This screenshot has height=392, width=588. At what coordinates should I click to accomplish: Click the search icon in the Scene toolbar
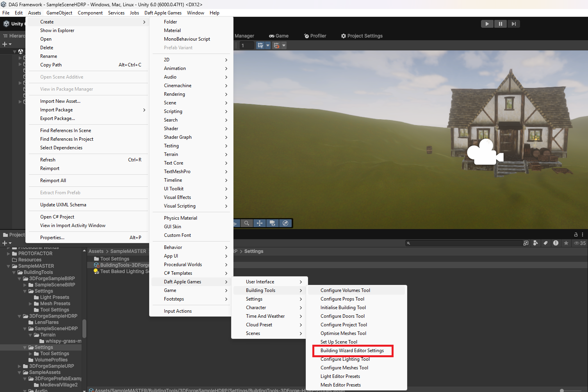point(246,223)
